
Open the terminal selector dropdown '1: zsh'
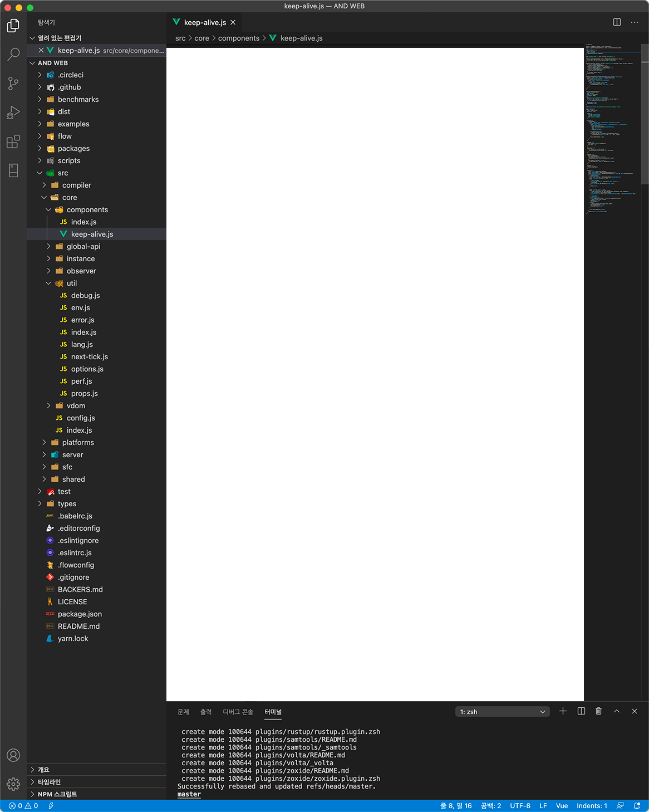click(x=502, y=712)
